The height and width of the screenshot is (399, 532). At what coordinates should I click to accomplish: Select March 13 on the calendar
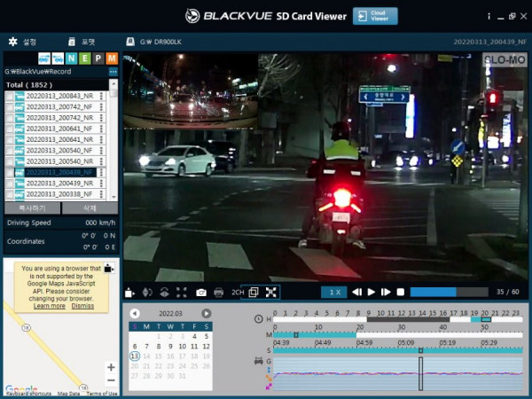pos(135,356)
